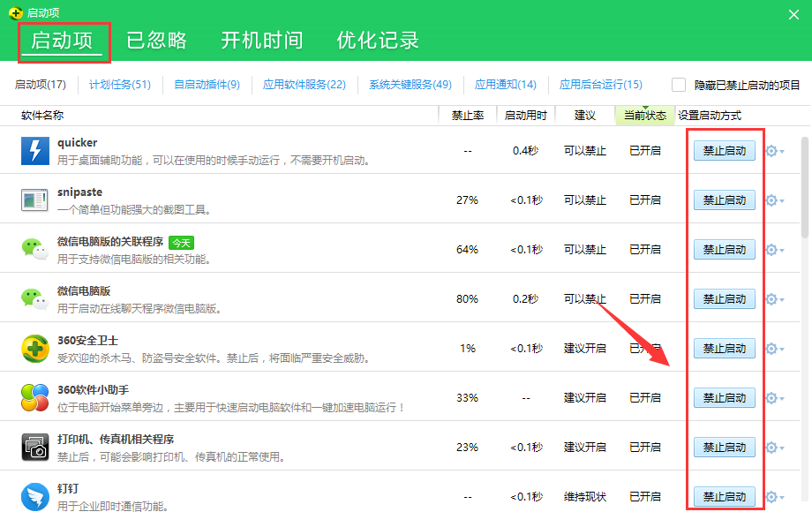Viewport: 812px width, 512px height.
Task: Click the quicker program name
Action: tap(77, 143)
